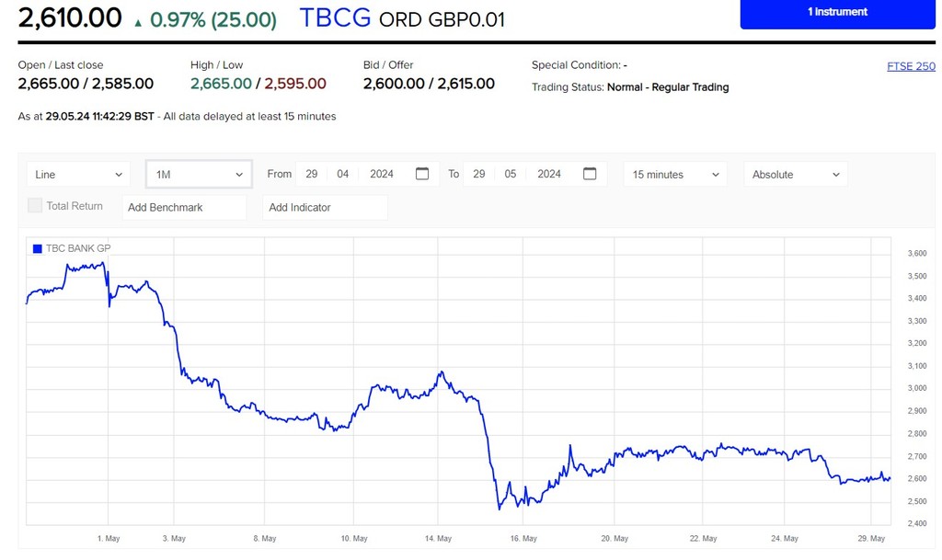Image resolution: width=942 pixels, height=560 pixels.
Task: Click the TBCG ticker symbol heading
Action: (336, 18)
